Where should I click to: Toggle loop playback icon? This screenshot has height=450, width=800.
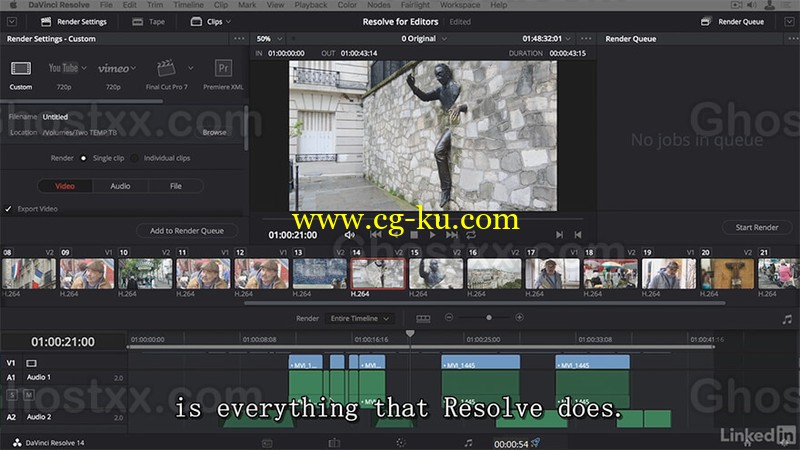[471, 235]
